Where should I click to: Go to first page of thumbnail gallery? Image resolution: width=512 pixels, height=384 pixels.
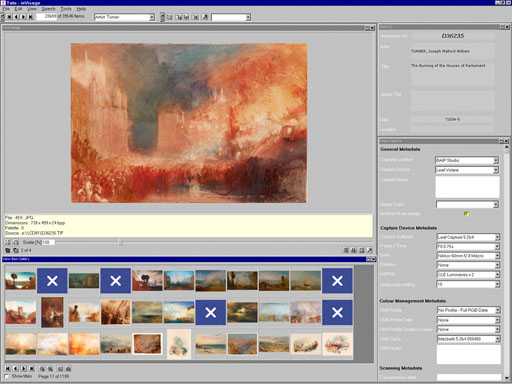(x=8, y=368)
